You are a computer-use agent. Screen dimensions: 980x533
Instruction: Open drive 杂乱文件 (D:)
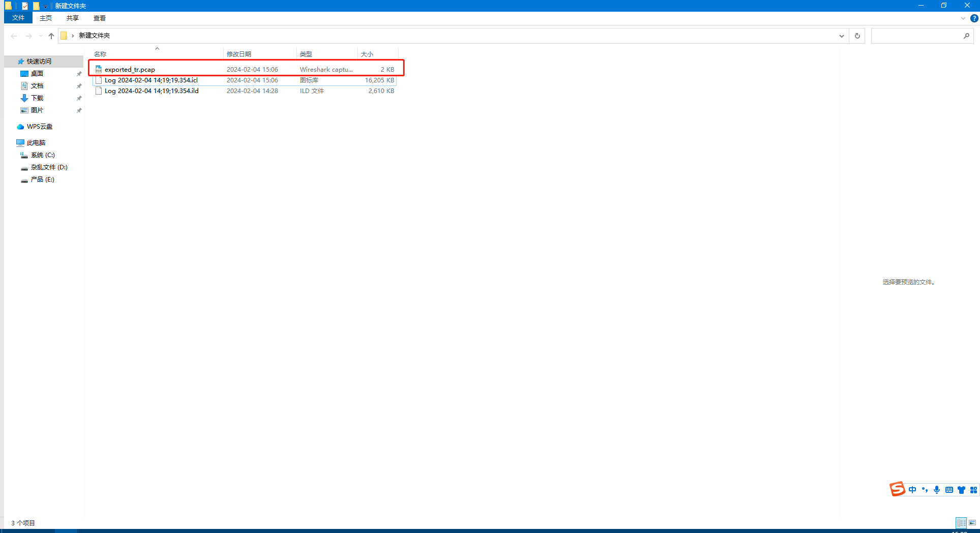pos(49,167)
